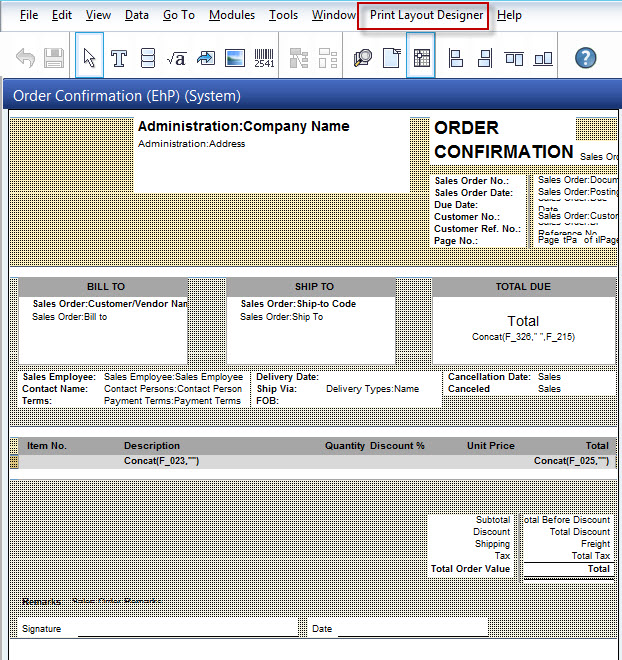Select the Picture field tool
The width and height of the screenshot is (622, 660).
(x=235, y=58)
